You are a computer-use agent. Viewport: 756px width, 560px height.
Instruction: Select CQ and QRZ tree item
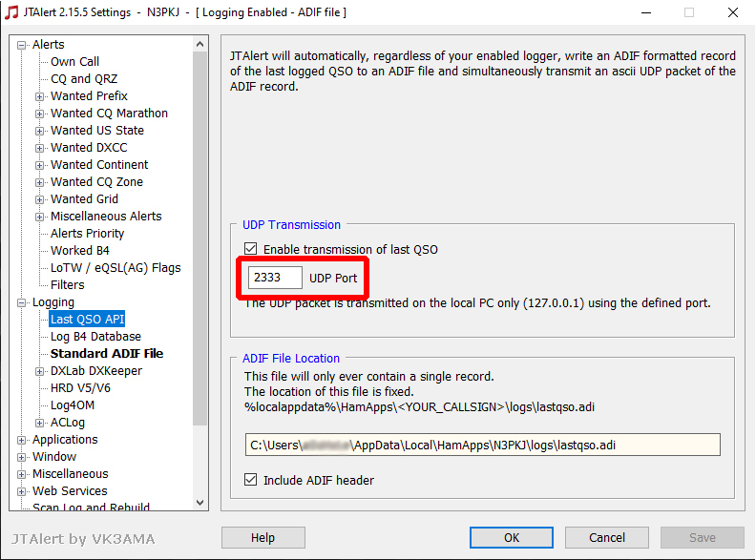84,78
